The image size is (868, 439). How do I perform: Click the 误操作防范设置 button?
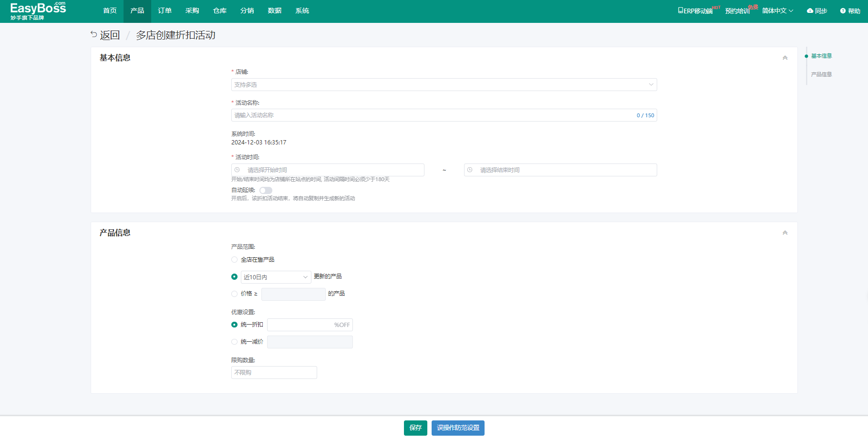458,428
